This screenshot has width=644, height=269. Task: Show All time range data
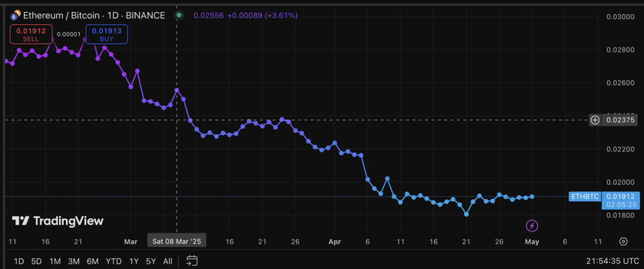tap(167, 261)
